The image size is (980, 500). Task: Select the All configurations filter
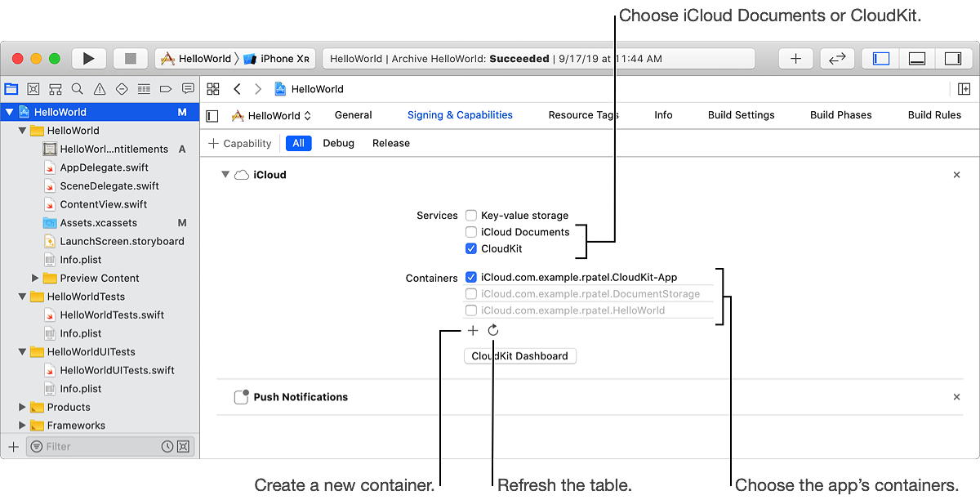pos(299,143)
